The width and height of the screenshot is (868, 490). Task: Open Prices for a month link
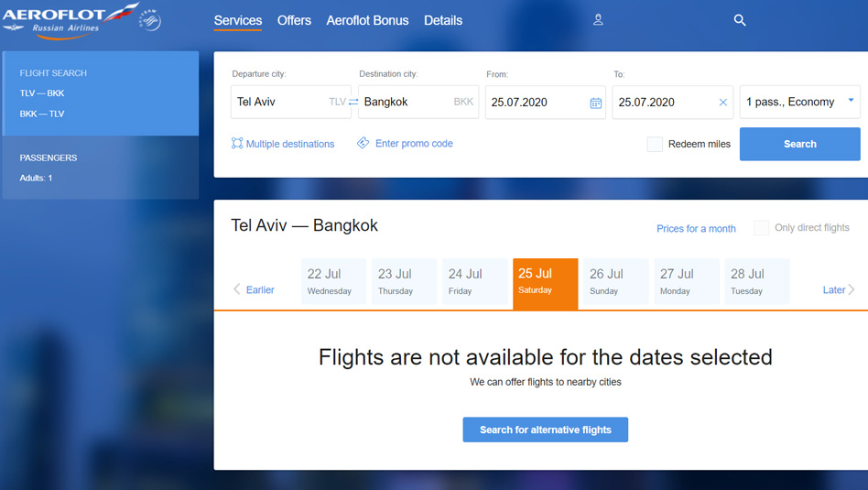pyautogui.click(x=696, y=229)
